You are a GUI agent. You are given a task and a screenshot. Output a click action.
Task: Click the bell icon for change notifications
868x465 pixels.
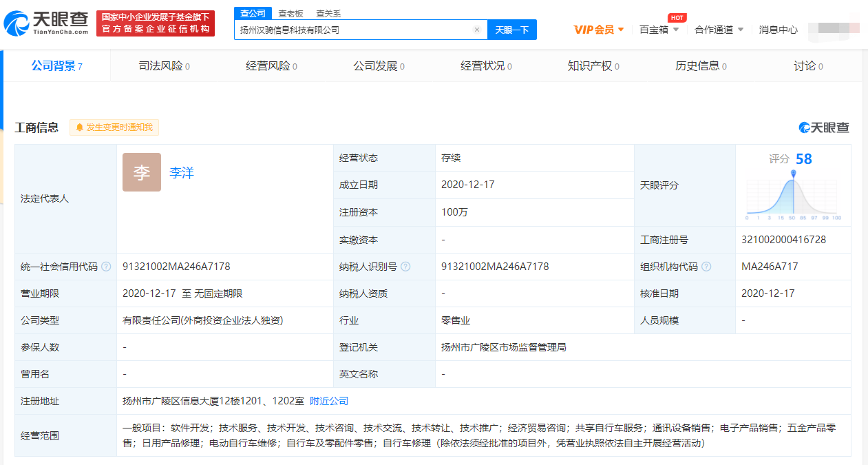pos(80,127)
